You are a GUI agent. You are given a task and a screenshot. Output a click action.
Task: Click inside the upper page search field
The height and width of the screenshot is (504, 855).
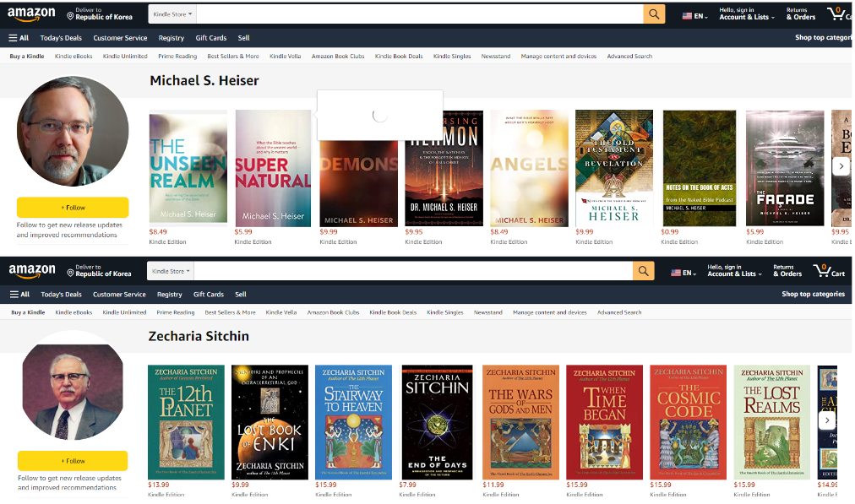pos(420,14)
